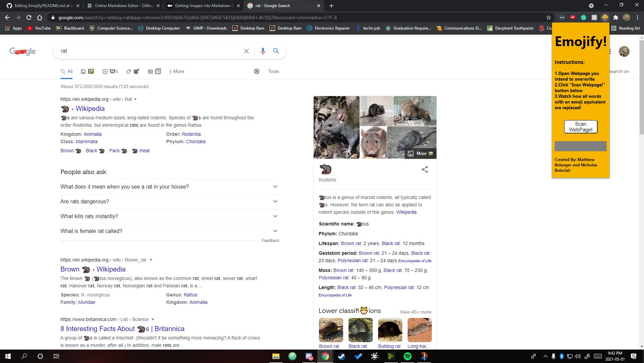Click the Grammarly extension icon
This screenshot has height=363, width=644.
point(584,17)
